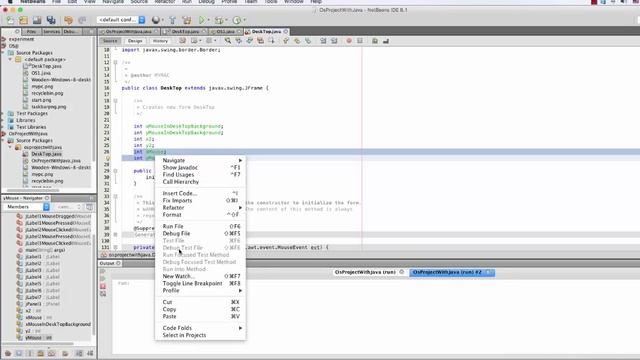Click the Navigator vertical scrollbar
Screen dimensions: 640x360
pyautogui.click(x=94, y=286)
